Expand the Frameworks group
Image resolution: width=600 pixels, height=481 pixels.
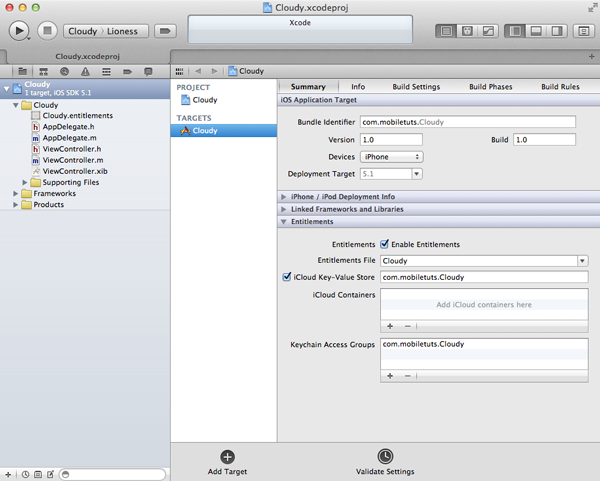[x=16, y=193]
